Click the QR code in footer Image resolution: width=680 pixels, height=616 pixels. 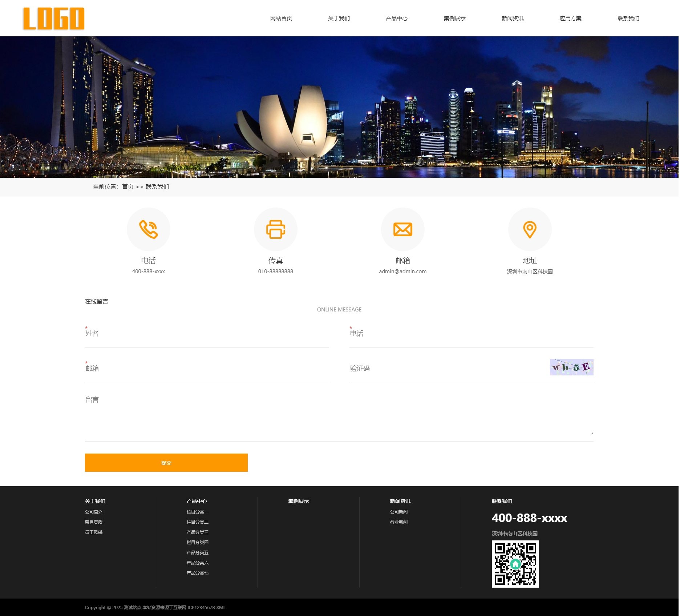[515, 564]
